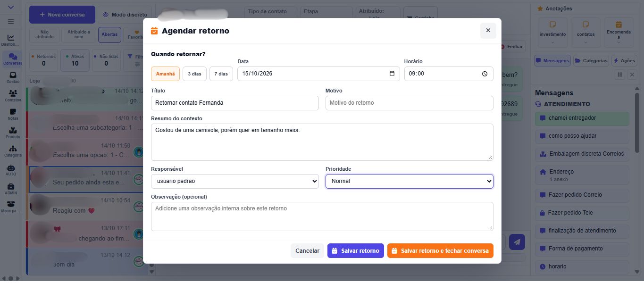This screenshot has height=283, width=644.
Task: Open Dashboard from the sidebar
Action: click(x=11, y=41)
